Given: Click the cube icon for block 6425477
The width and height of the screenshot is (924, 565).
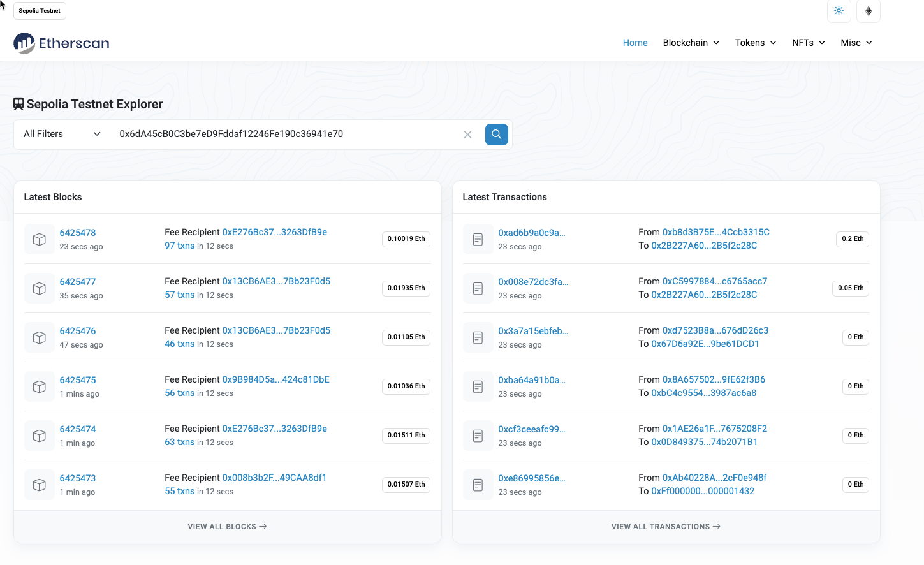Looking at the screenshot, I should click(x=39, y=288).
